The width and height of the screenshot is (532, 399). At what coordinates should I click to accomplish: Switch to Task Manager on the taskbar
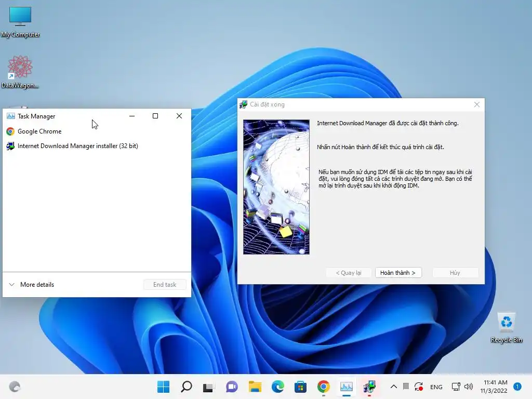click(347, 387)
